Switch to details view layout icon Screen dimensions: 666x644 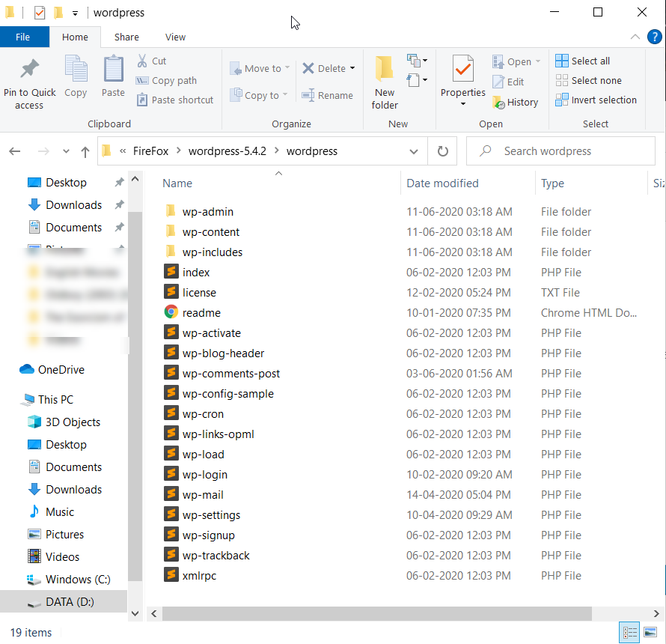point(629,633)
